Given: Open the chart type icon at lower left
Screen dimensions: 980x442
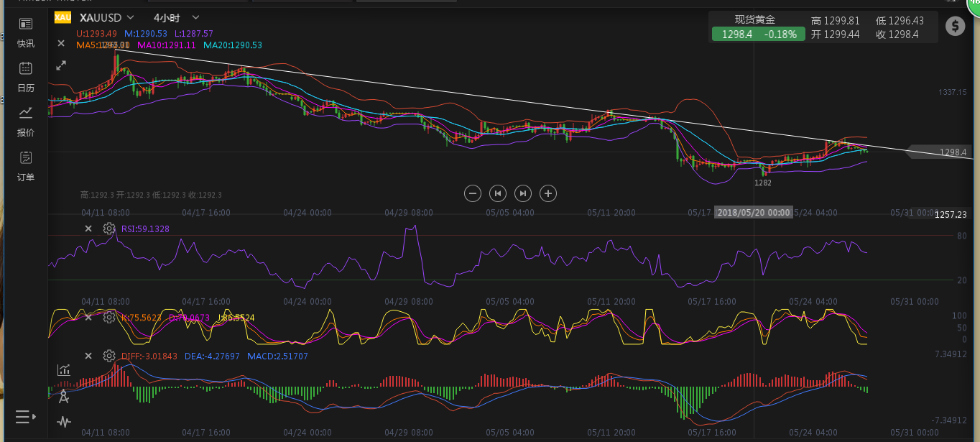Looking at the screenshot, I should click(64, 369).
